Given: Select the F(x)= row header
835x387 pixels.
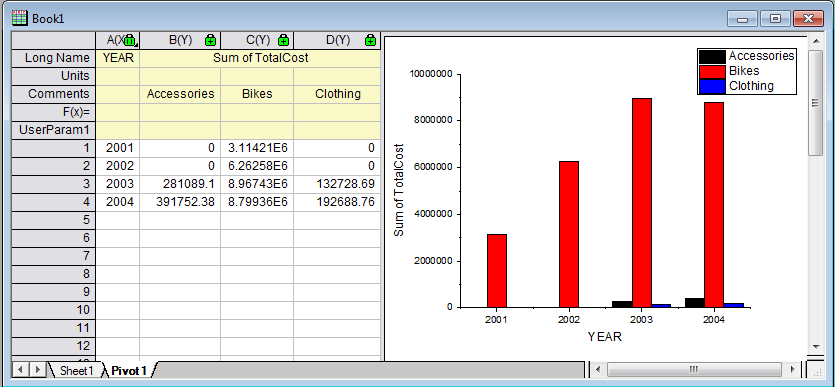Looking at the screenshot, I should click(54, 112).
